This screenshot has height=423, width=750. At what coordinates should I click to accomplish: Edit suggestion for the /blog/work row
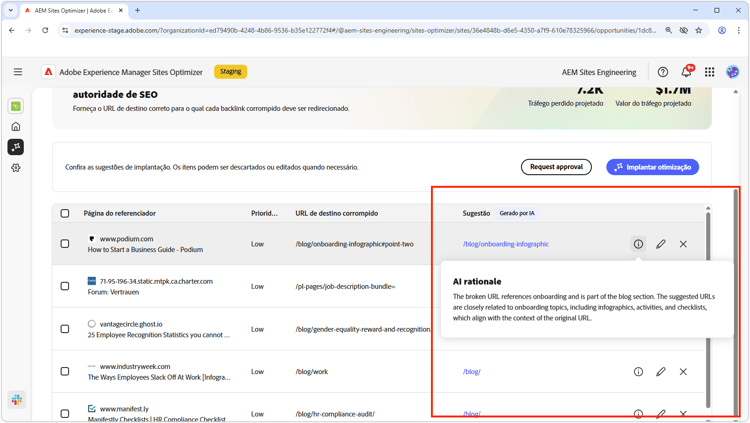coord(661,372)
